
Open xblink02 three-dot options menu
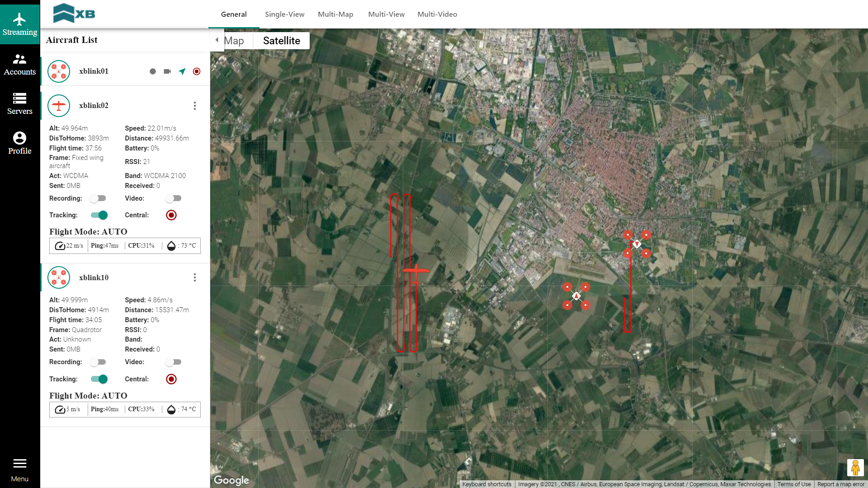coord(195,106)
